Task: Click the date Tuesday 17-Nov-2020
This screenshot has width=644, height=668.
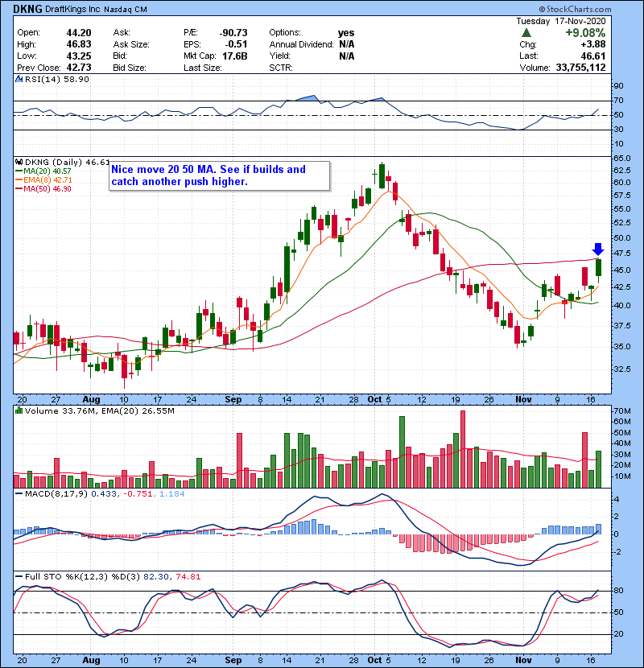Action: (x=561, y=21)
